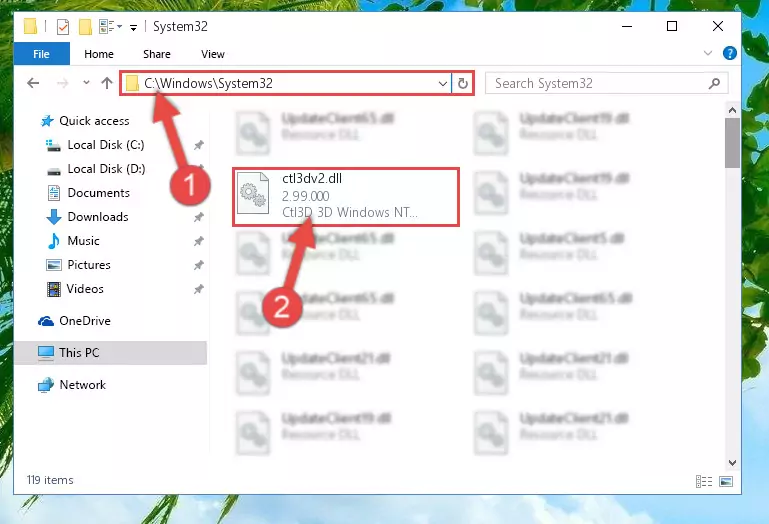Click the pin icon beside Pictures
Image resolution: width=769 pixels, height=524 pixels.
[199, 265]
